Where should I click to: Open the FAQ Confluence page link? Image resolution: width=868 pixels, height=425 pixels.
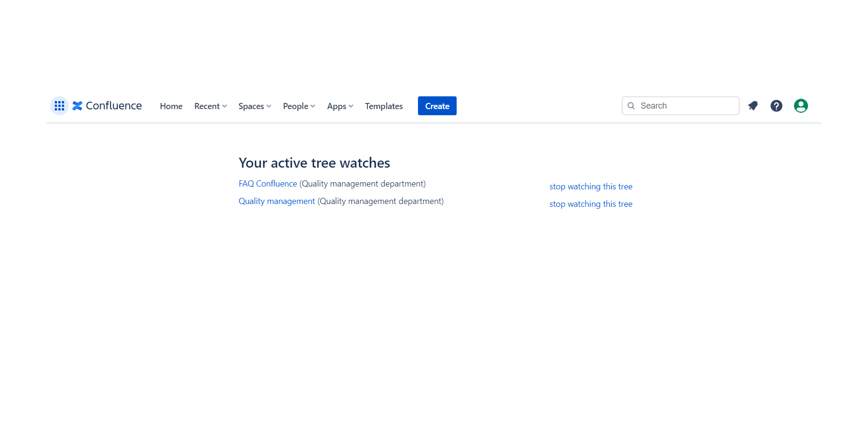tap(267, 184)
